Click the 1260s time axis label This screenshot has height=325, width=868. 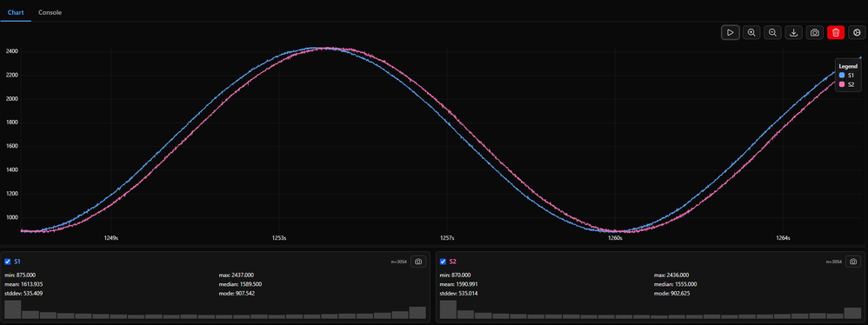click(615, 238)
